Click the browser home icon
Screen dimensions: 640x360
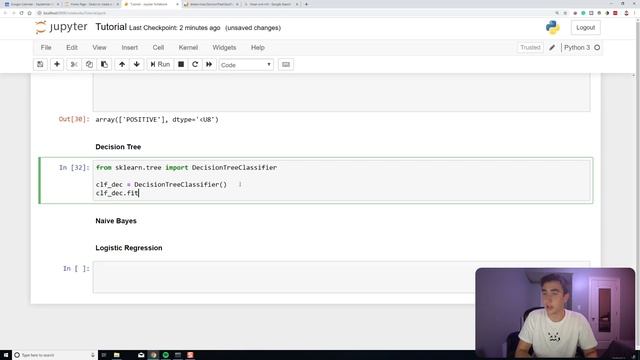(29, 13)
